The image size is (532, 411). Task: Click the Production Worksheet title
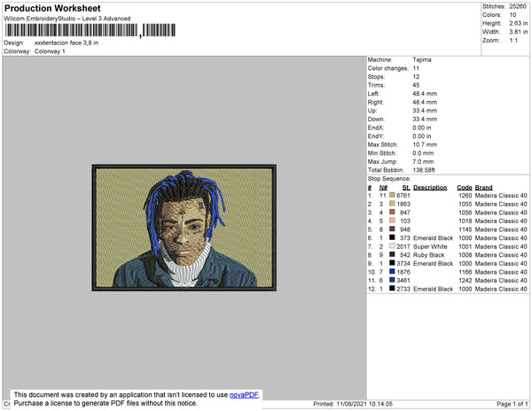(x=52, y=9)
